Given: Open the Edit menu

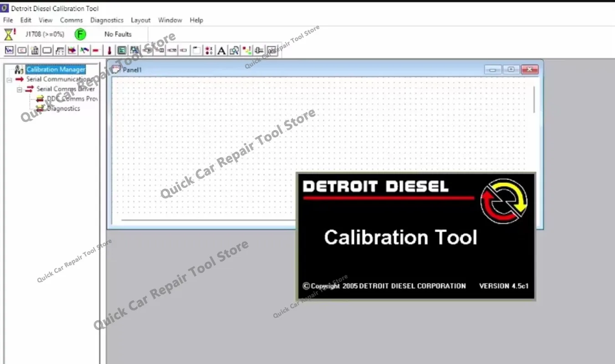Looking at the screenshot, I should [26, 20].
